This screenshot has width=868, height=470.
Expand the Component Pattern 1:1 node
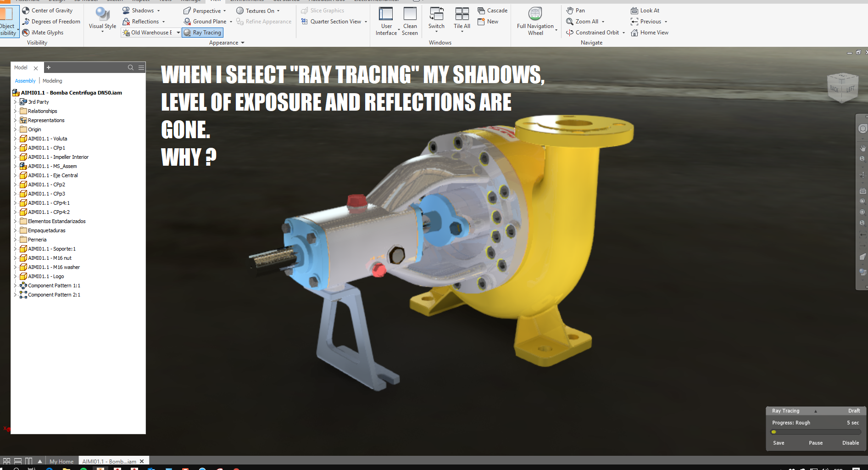tap(15, 285)
